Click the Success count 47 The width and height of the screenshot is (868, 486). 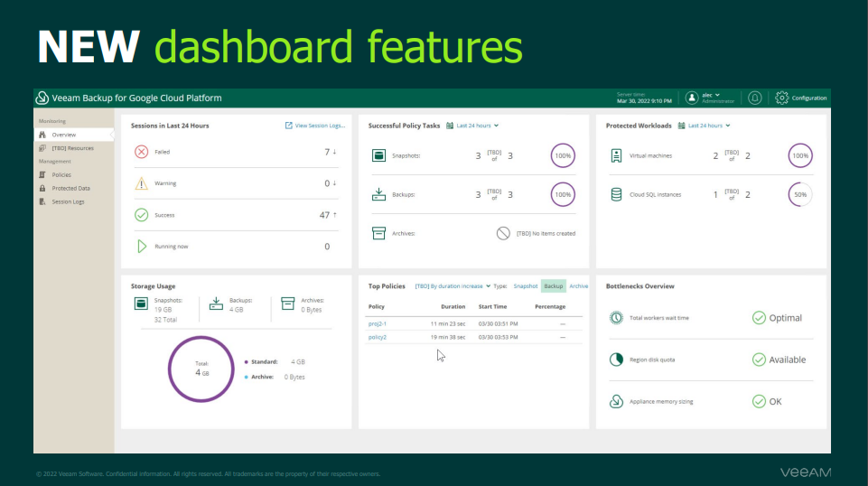pyautogui.click(x=324, y=215)
